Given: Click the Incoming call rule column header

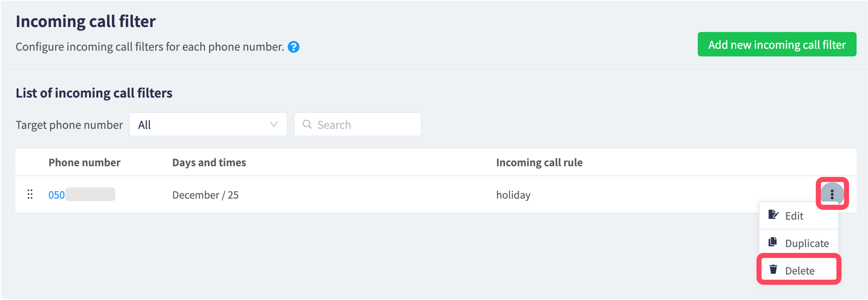Looking at the screenshot, I should (539, 162).
